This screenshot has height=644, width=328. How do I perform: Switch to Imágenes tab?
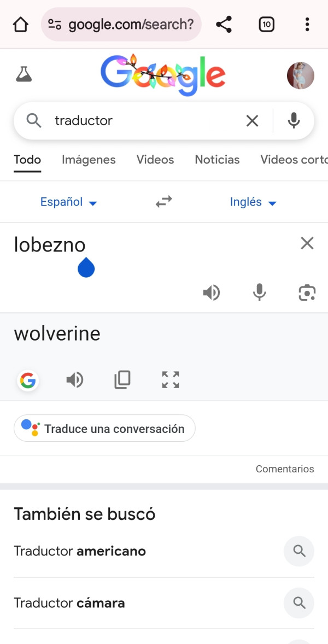pyautogui.click(x=89, y=160)
